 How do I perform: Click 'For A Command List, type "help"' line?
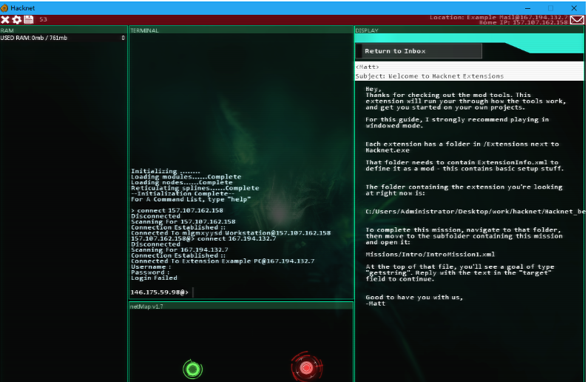coord(191,199)
